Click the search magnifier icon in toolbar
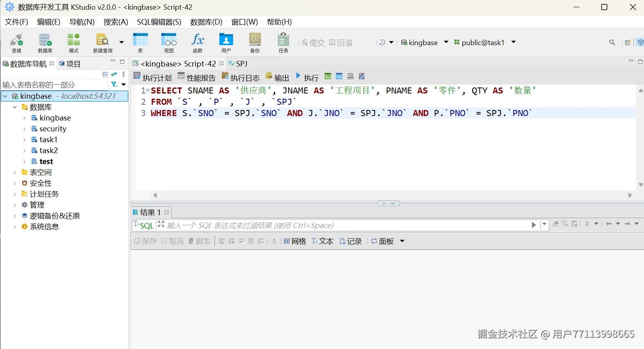The height and width of the screenshot is (349, 644). click(x=612, y=42)
